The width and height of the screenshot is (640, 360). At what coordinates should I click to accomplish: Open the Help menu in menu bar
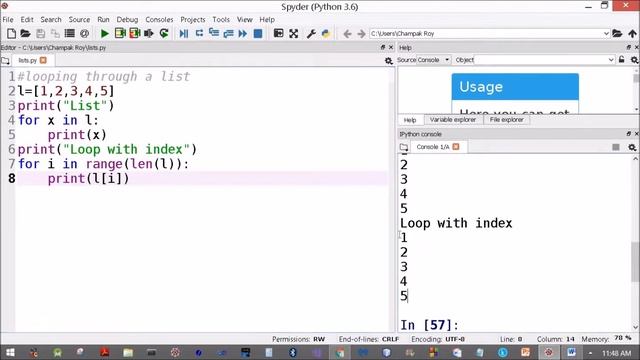[267, 19]
